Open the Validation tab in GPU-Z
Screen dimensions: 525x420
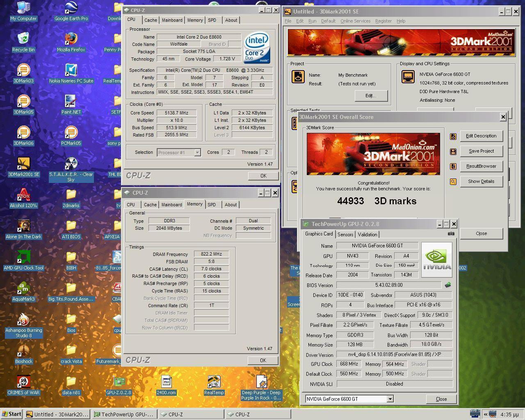tap(367, 234)
